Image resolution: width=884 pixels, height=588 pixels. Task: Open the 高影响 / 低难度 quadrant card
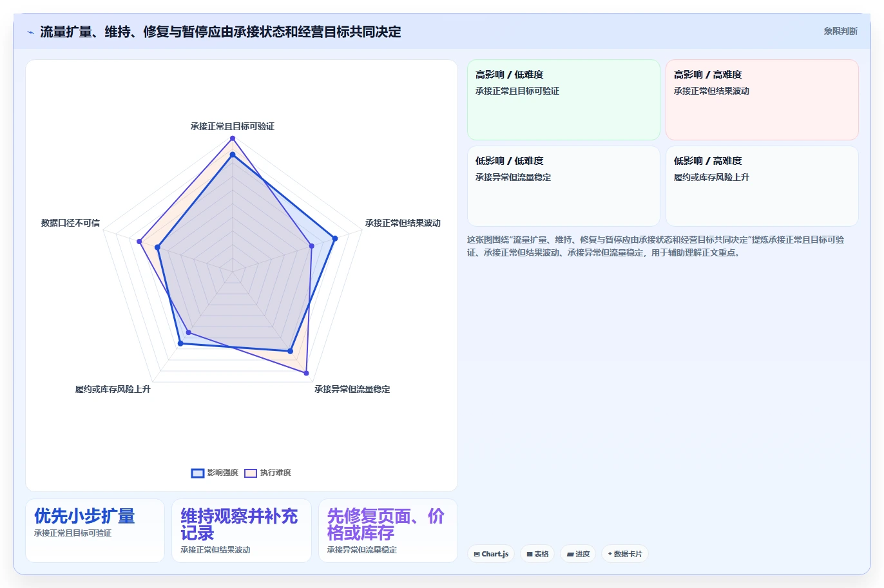[564, 100]
